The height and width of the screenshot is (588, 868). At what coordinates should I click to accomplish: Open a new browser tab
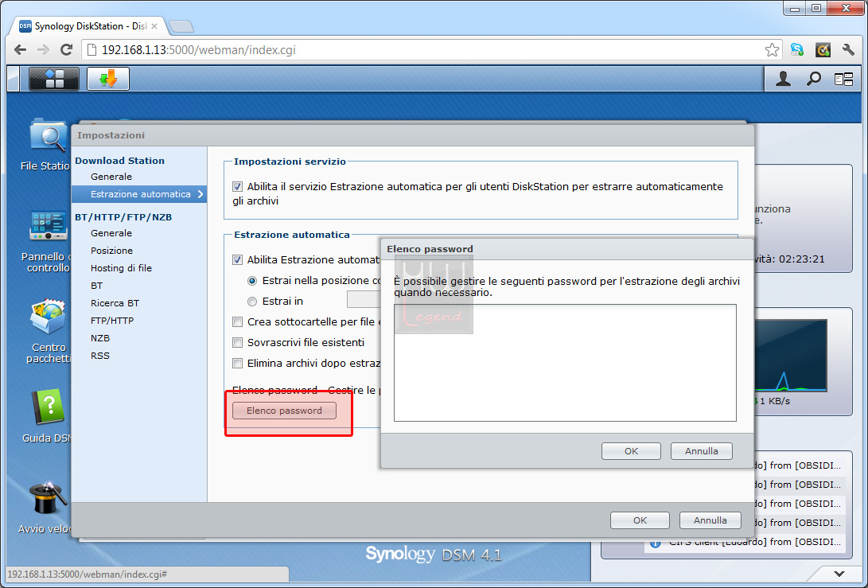click(x=181, y=26)
